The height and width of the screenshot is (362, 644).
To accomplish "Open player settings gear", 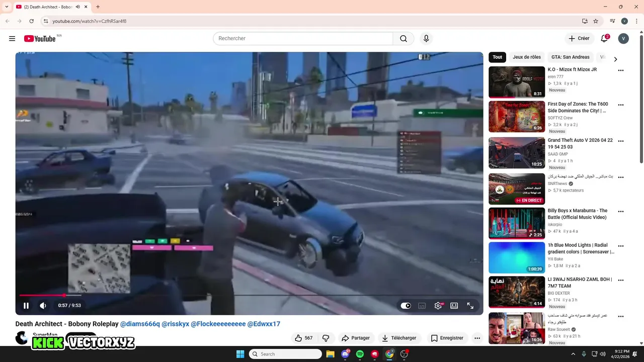I will (438, 305).
